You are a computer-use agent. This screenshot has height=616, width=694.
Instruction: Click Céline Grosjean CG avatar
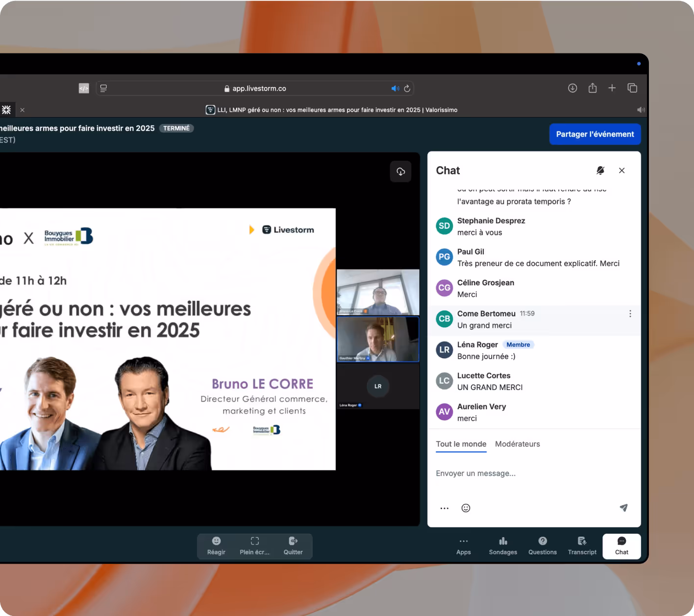tap(445, 288)
